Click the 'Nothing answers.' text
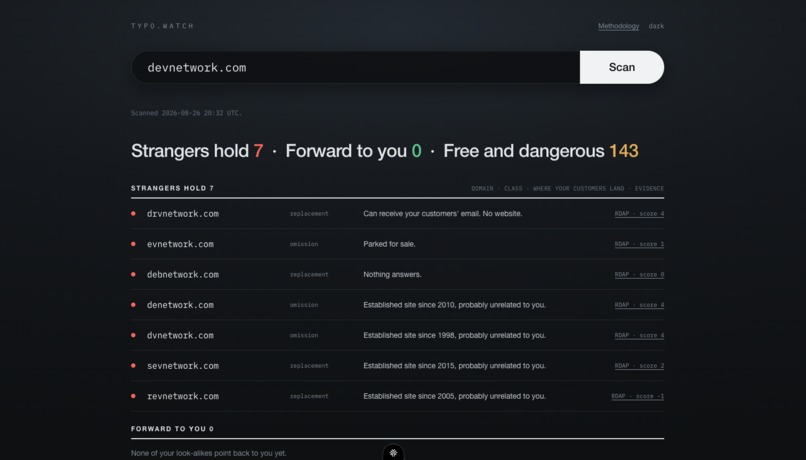806x460 pixels. pyautogui.click(x=392, y=274)
